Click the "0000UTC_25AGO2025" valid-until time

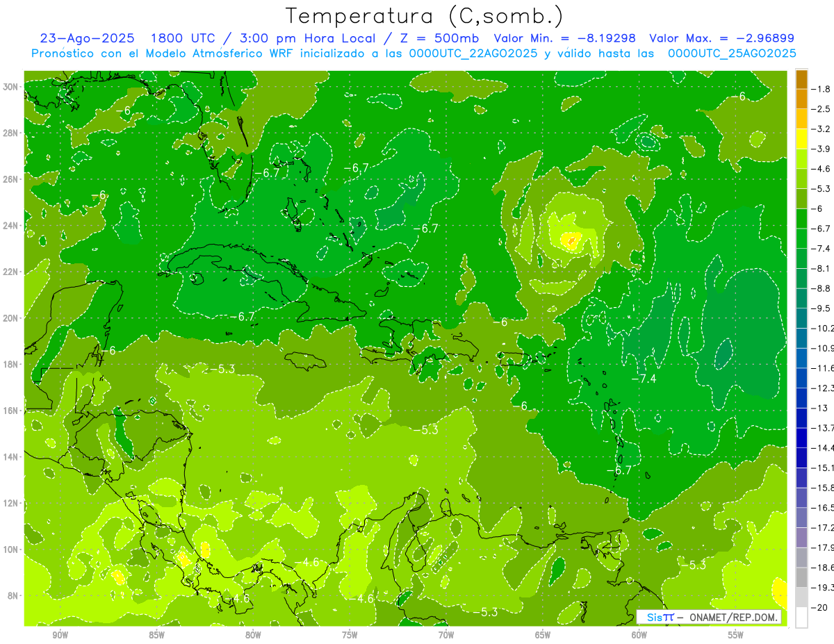pyautogui.click(x=732, y=53)
